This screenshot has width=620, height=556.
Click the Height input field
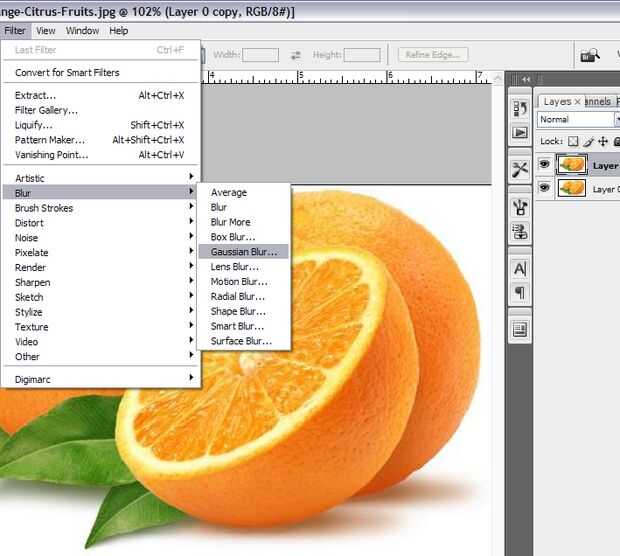point(362,55)
